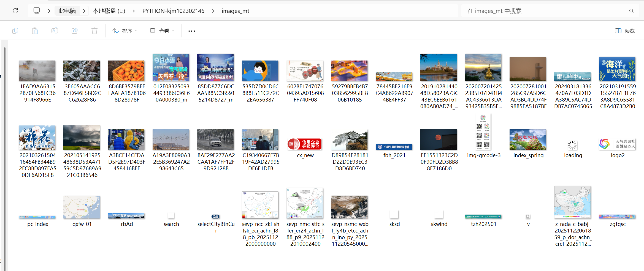Select the logo2 file
Image resolution: width=644 pixels, height=271 pixels.
pyautogui.click(x=617, y=144)
